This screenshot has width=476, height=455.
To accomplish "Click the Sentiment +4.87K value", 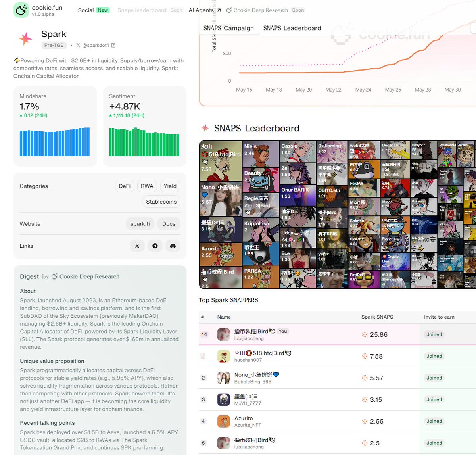I will (x=125, y=106).
